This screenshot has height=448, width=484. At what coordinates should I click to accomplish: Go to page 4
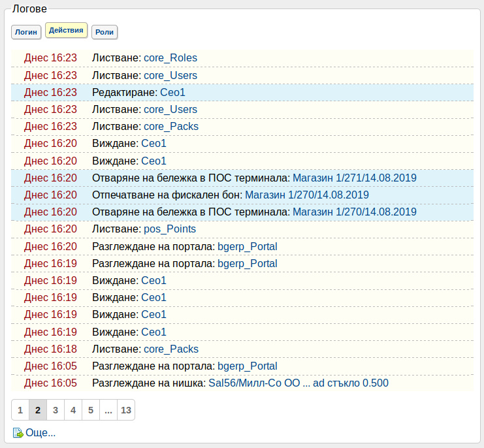(73, 410)
